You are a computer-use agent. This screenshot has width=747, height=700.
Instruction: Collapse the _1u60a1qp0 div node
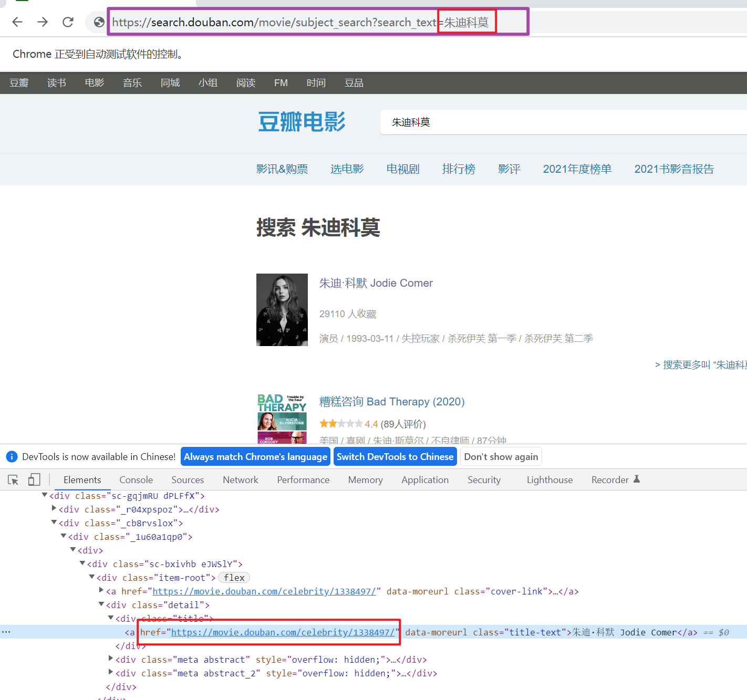point(64,536)
